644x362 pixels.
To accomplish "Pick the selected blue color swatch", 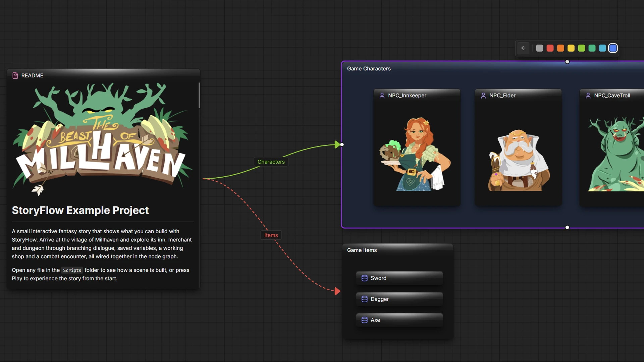I will (613, 48).
